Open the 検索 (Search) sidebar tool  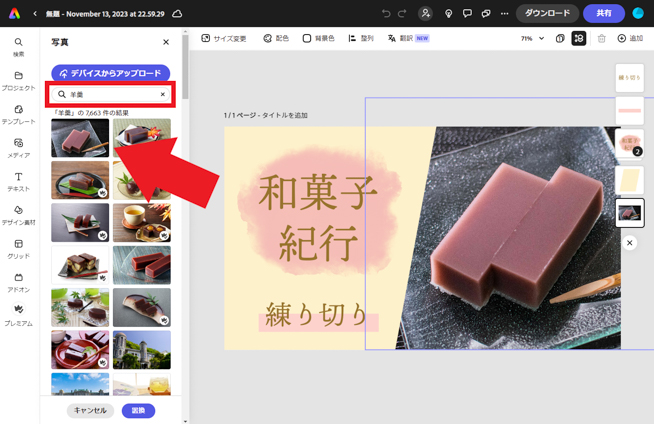pyautogui.click(x=18, y=47)
